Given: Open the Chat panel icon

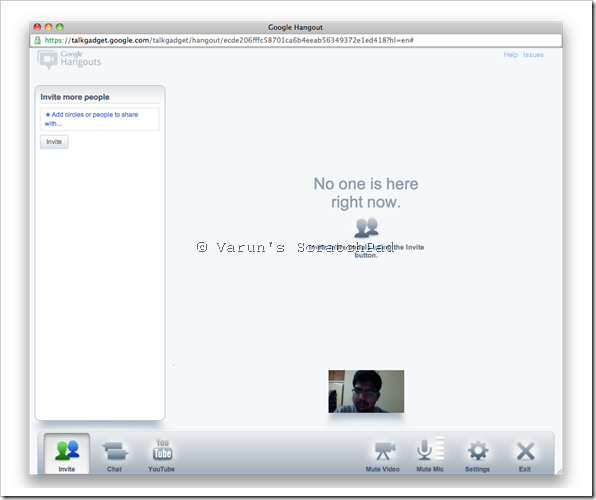Looking at the screenshot, I should 115,455.
